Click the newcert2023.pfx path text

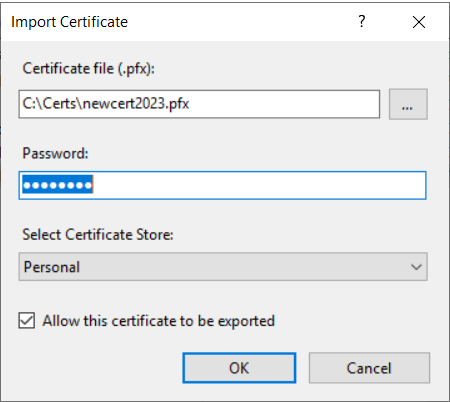tap(136, 104)
